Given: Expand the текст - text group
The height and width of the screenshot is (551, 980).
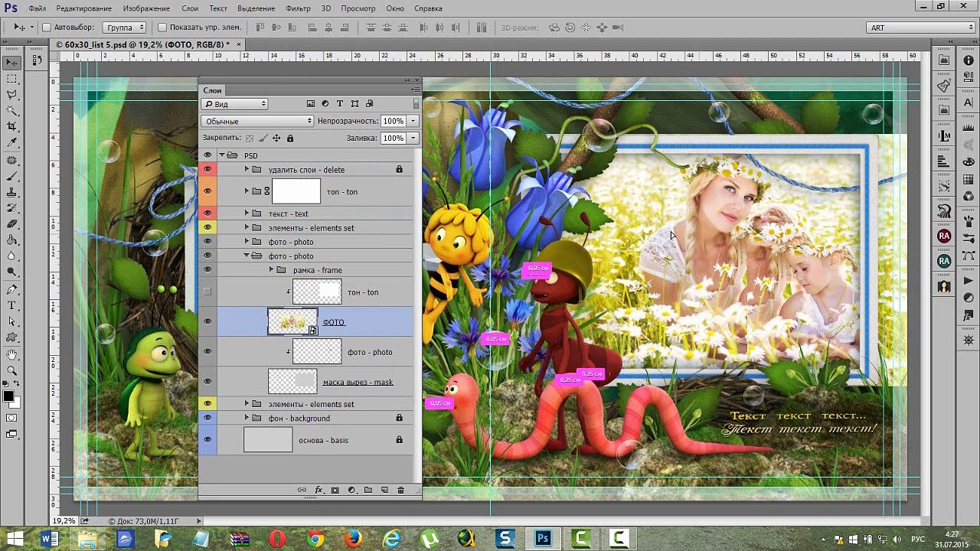Looking at the screenshot, I should point(247,214).
